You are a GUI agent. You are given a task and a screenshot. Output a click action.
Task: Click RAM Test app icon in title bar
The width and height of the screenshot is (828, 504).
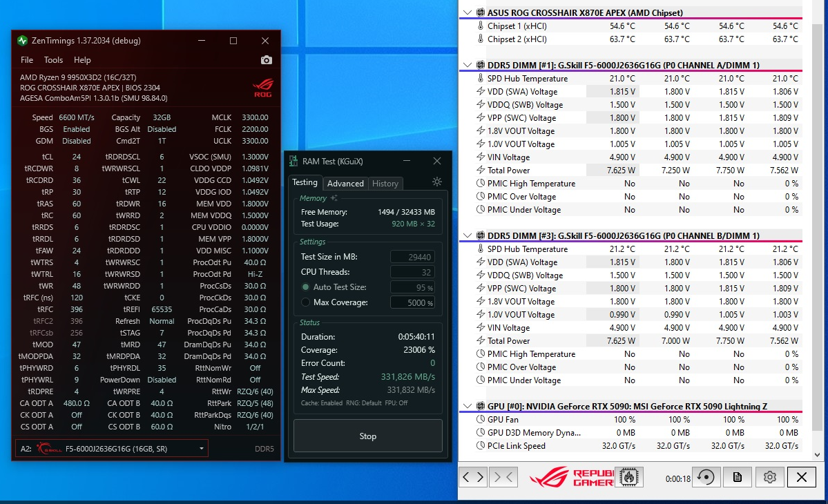coord(293,161)
